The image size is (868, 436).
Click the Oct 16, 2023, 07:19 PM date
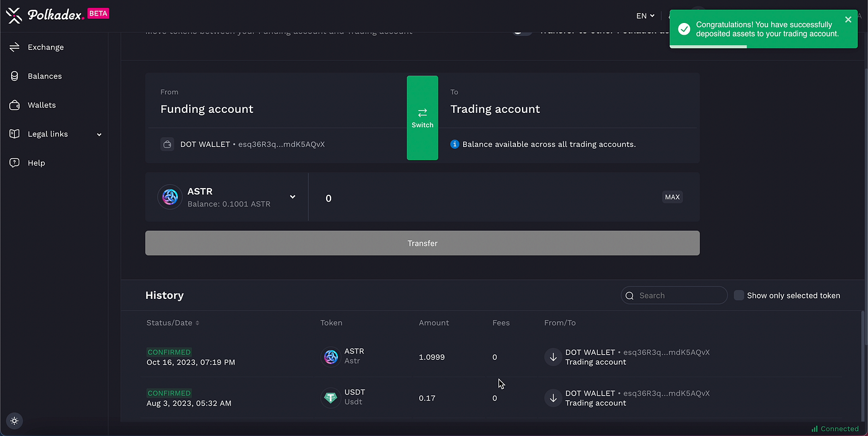pos(190,362)
